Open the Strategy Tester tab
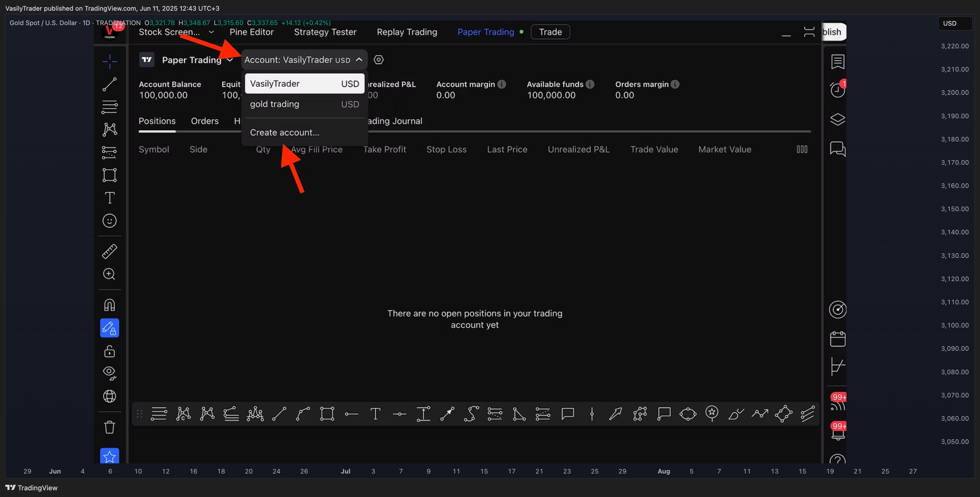Image resolution: width=980 pixels, height=497 pixels. coord(325,32)
